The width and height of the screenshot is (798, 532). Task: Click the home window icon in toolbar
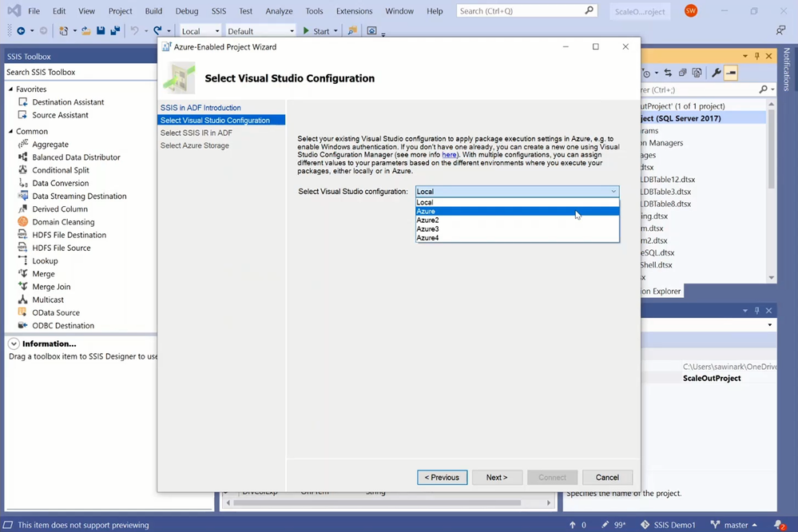pos(372,31)
